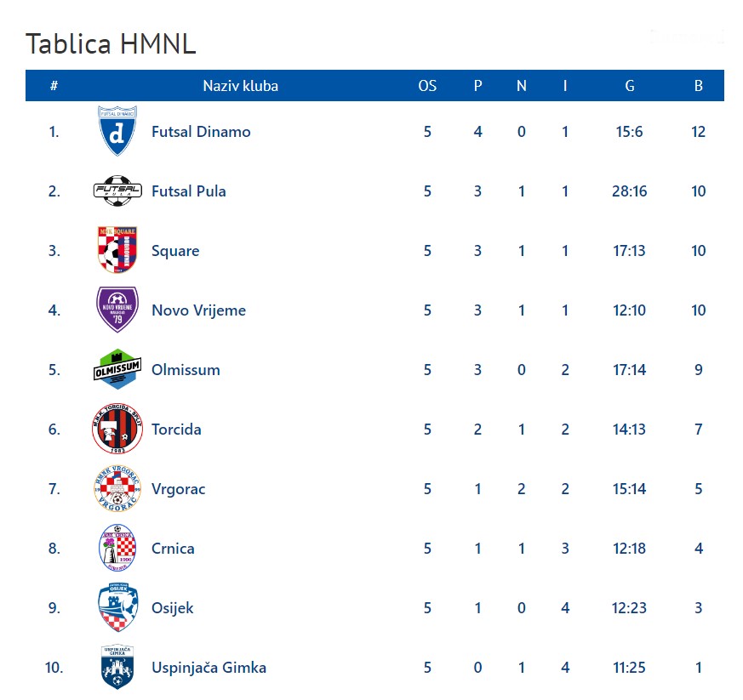Open the Futsal Dinamo team link

tap(201, 132)
